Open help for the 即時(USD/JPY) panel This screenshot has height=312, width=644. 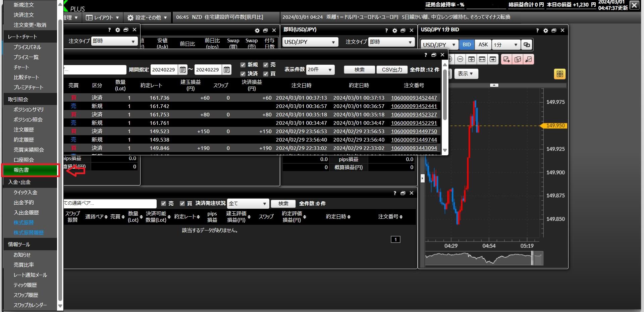(386, 30)
